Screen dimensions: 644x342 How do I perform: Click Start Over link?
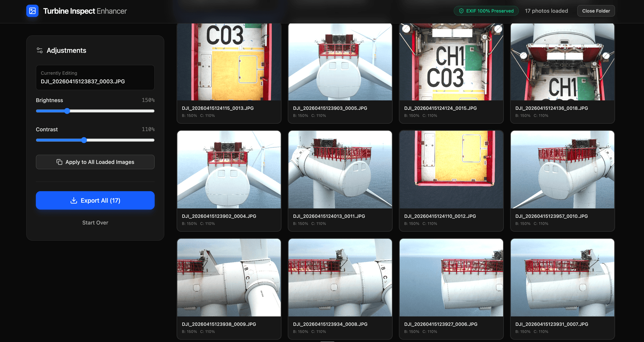pos(95,223)
